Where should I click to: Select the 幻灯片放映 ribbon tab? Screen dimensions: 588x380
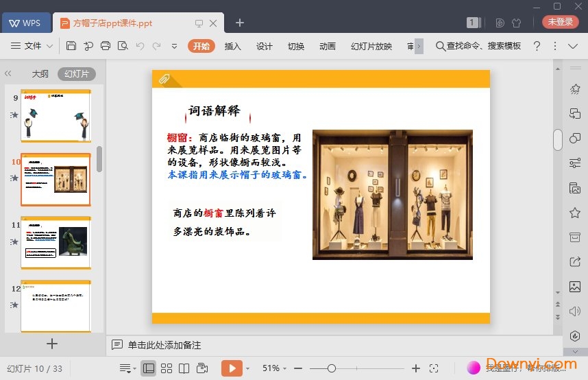tap(371, 46)
